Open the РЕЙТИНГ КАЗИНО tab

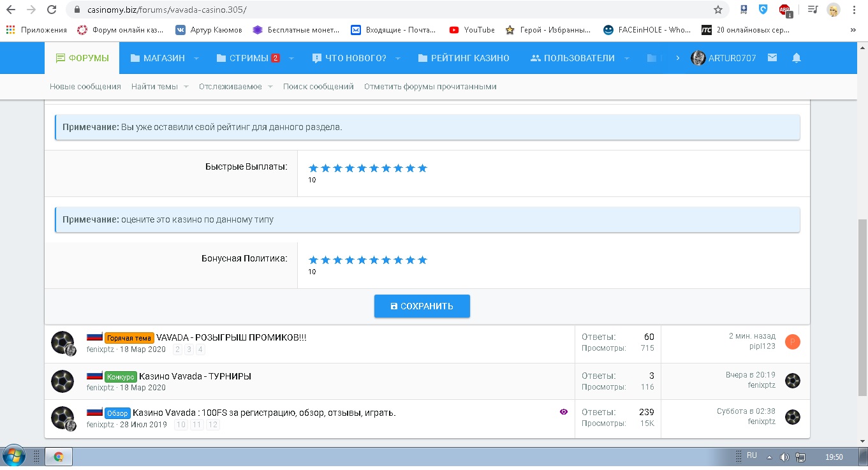464,58
